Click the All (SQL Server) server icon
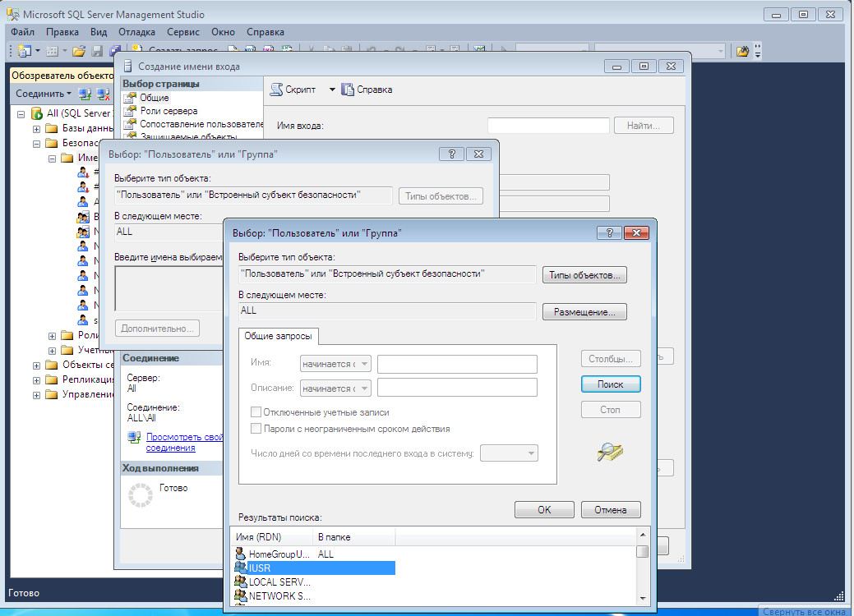The image size is (854, 616). click(36, 113)
